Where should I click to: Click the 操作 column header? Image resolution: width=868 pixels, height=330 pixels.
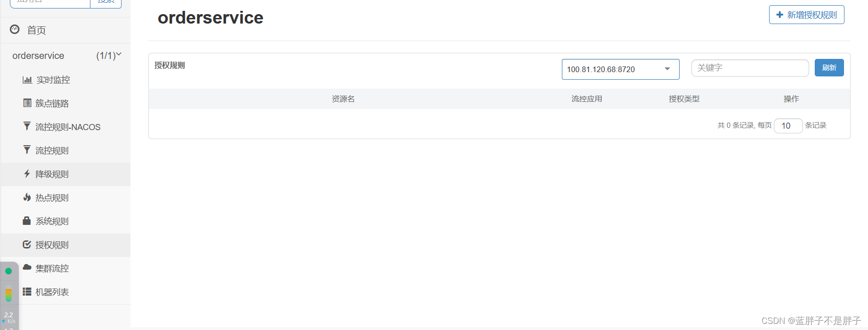click(x=791, y=99)
